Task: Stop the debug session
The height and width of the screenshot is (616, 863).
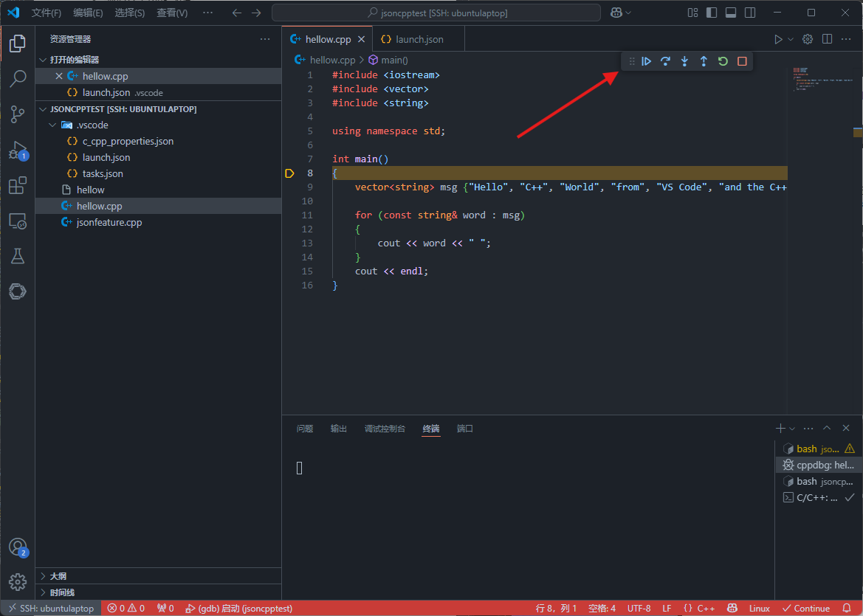Action: [x=741, y=61]
